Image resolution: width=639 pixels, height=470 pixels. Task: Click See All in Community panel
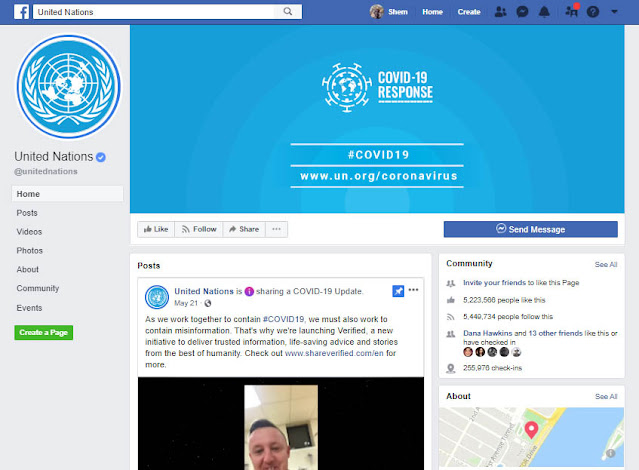pyautogui.click(x=606, y=265)
